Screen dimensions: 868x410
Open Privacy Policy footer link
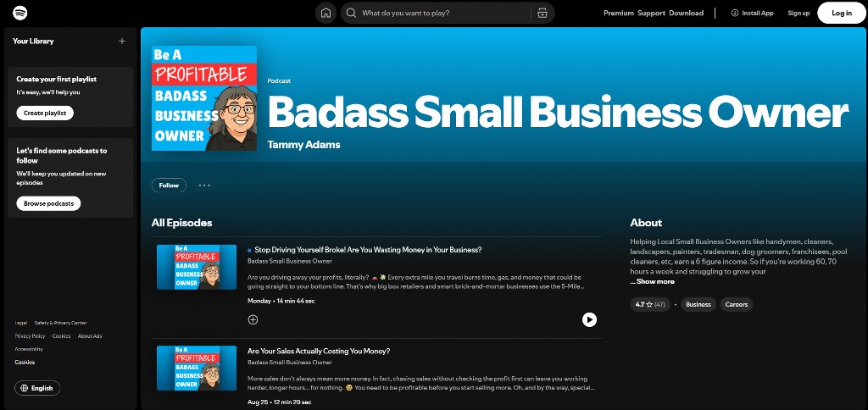pyautogui.click(x=30, y=335)
